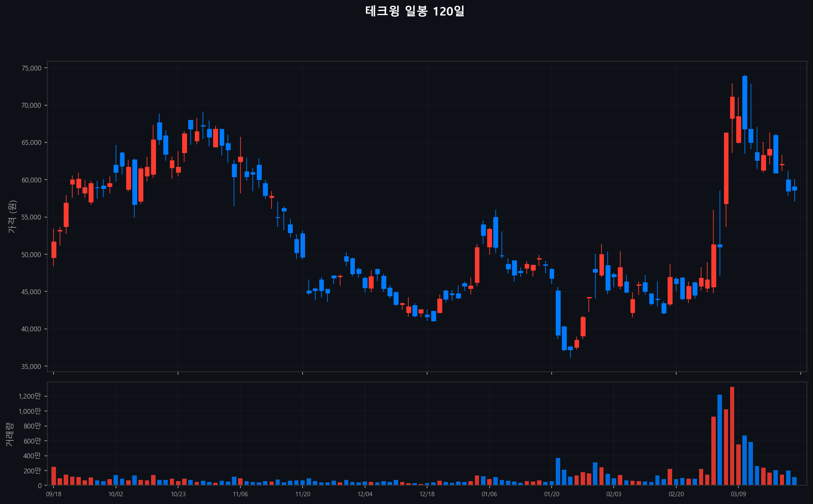Select the 03/09 date label
813x504 pixels.
click(x=738, y=494)
